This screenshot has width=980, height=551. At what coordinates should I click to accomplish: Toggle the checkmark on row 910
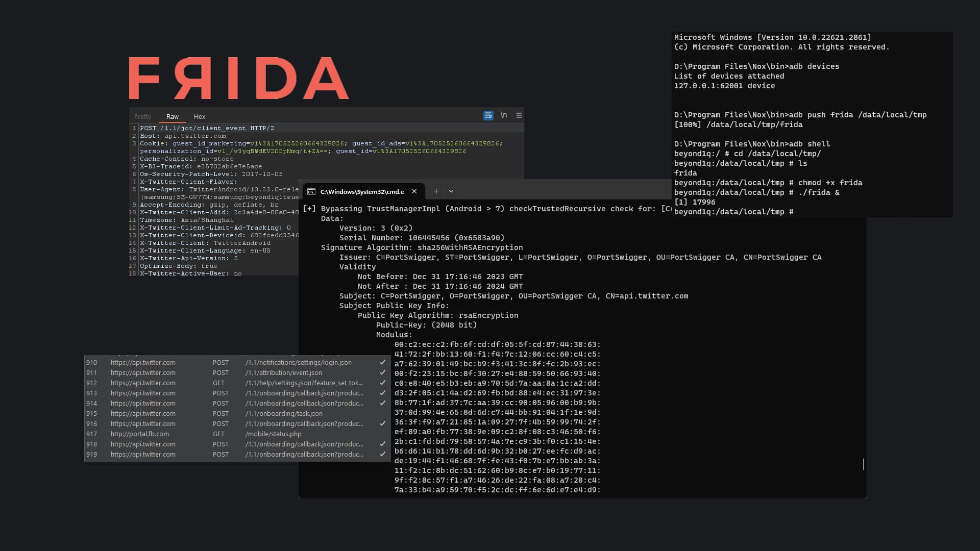pyautogui.click(x=382, y=362)
